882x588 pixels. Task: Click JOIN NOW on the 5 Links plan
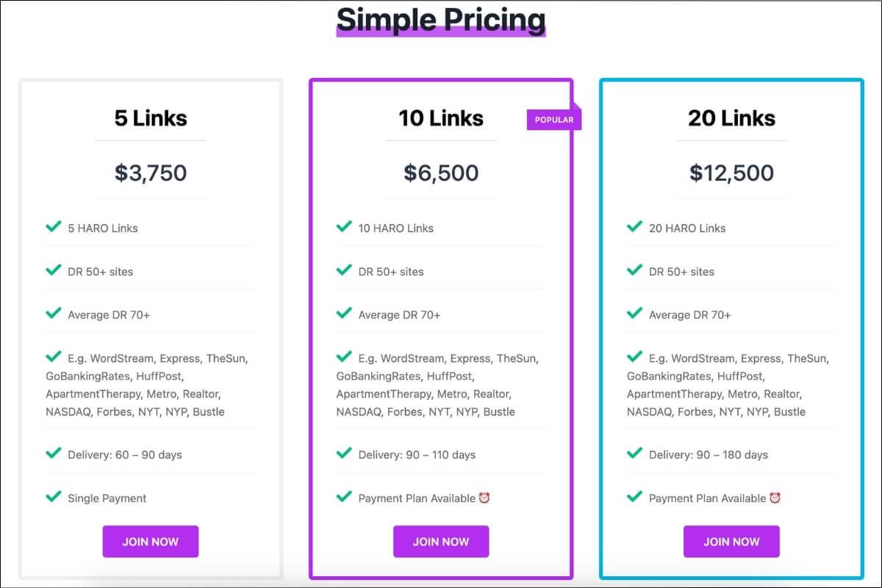point(150,542)
